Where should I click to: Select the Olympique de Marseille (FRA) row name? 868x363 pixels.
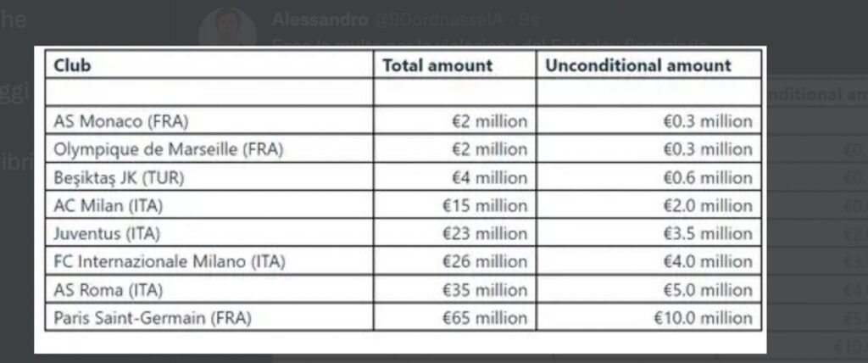pos(169,149)
